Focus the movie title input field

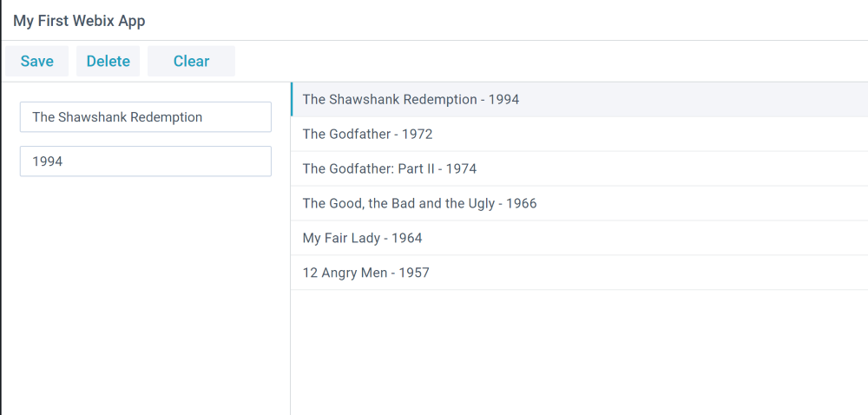coord(145,117)
